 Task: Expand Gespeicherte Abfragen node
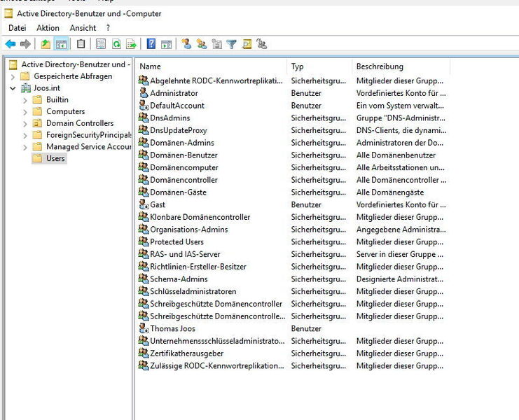point(13,77)
